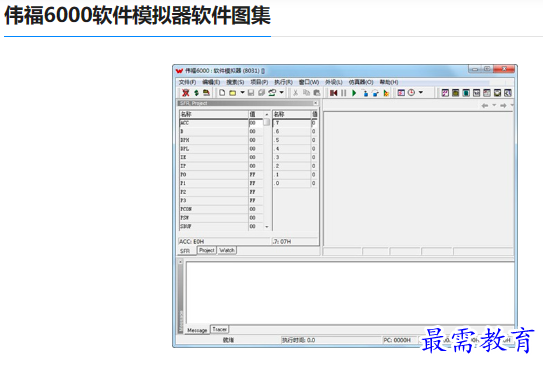Click the scissors cut icon
The width and height of the screenshot is (543, 372).
pyautogui.click(x=295, y=93)
